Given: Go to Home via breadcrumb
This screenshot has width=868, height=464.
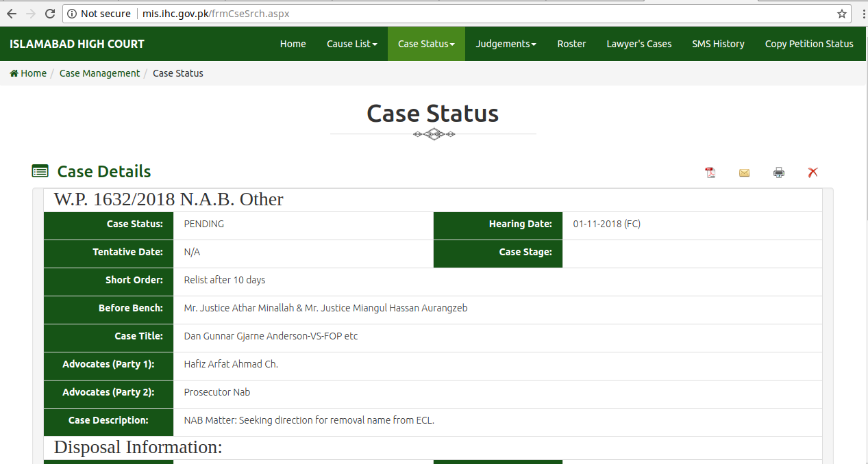Looking at the screenshot, I should coord(28,73).
